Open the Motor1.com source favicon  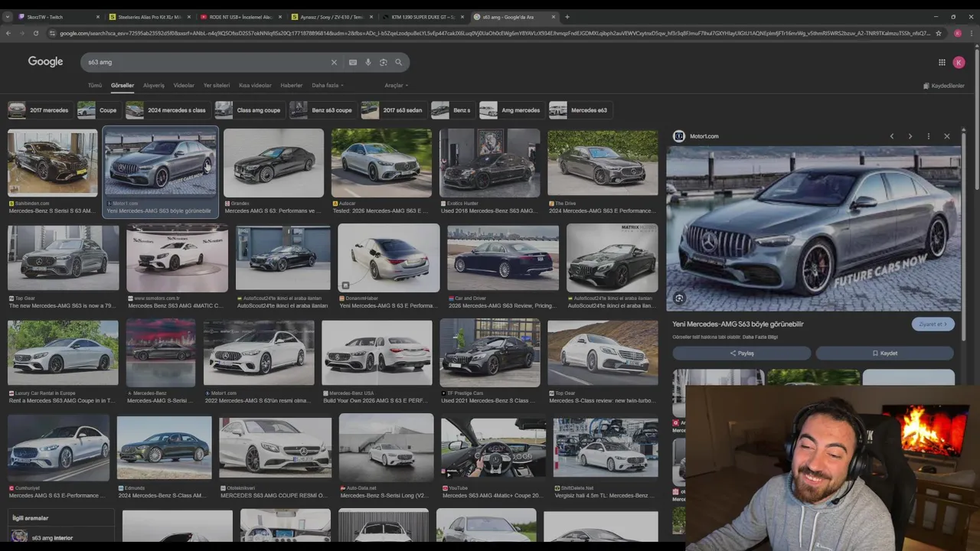(678, 136)
